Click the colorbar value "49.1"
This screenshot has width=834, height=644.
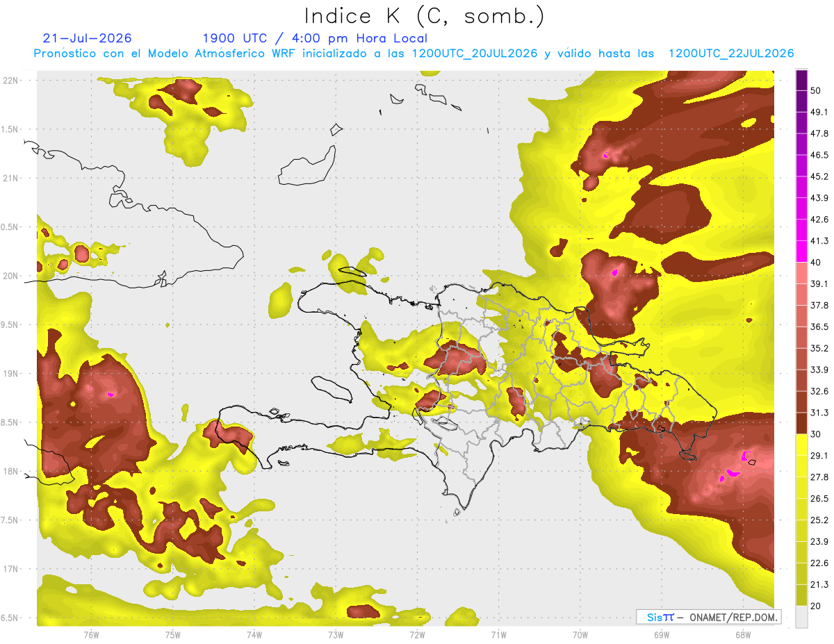tap(819, 112)
